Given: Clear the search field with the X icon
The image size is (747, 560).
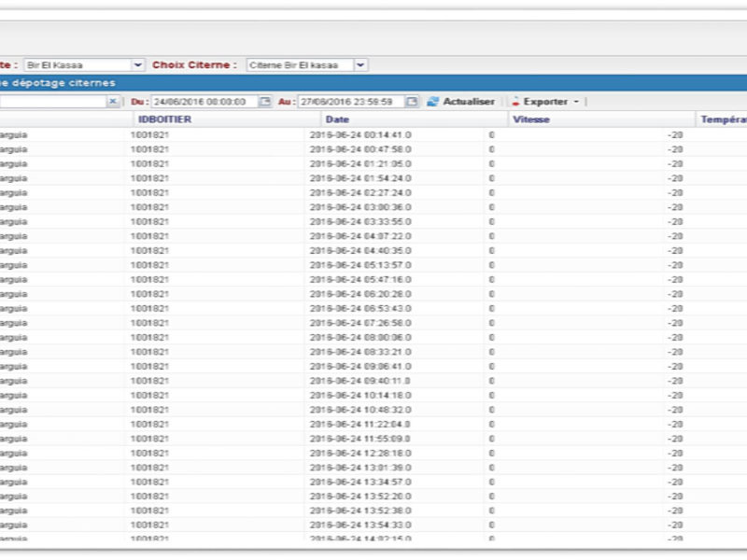Looking at the screenshot, I should 113,102.
